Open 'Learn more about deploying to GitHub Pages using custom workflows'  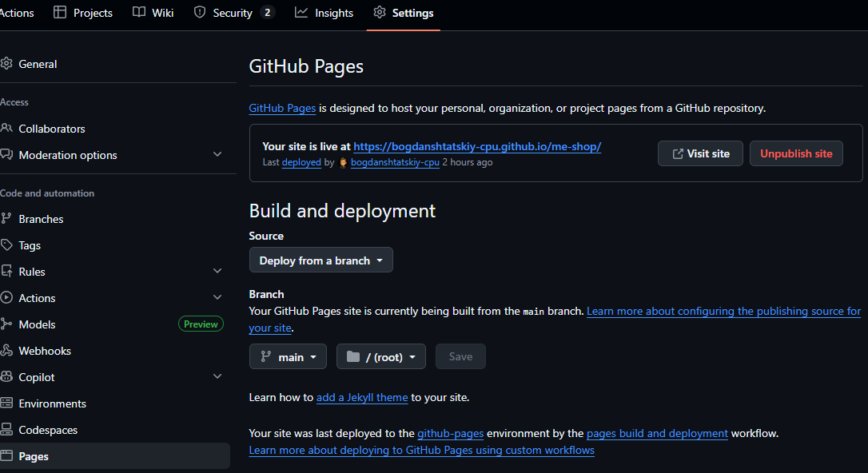click(422, 451)
